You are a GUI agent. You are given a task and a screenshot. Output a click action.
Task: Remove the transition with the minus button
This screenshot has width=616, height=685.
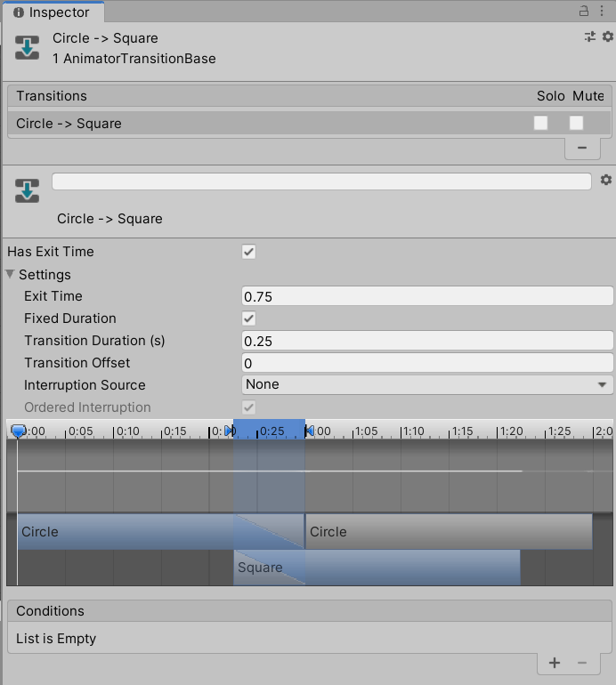point(582,148)
